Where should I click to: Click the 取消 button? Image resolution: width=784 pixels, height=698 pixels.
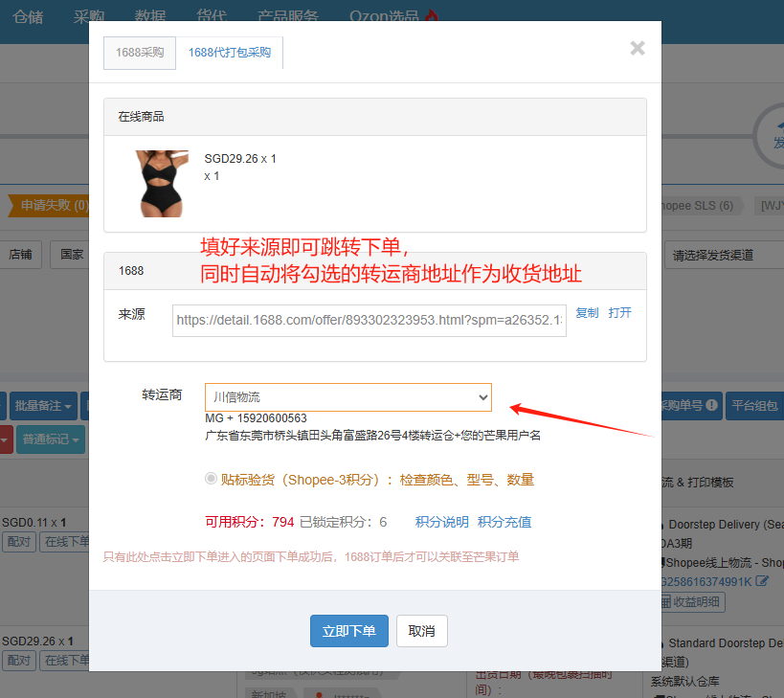pos(421,631)
